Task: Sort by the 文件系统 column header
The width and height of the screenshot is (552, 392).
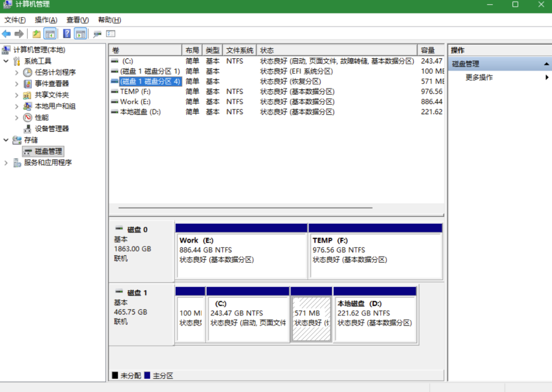Action: pyautogui.click(x=240, y=50)
